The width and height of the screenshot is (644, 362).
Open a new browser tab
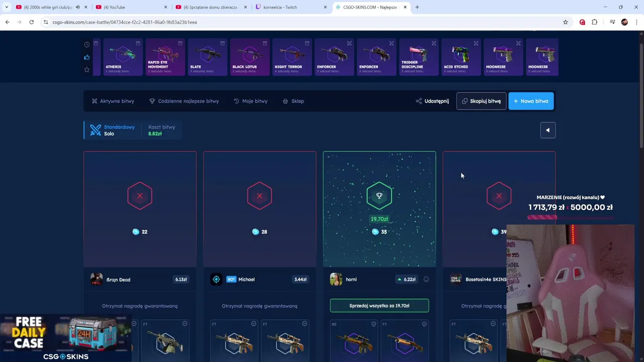click(417, 7)
